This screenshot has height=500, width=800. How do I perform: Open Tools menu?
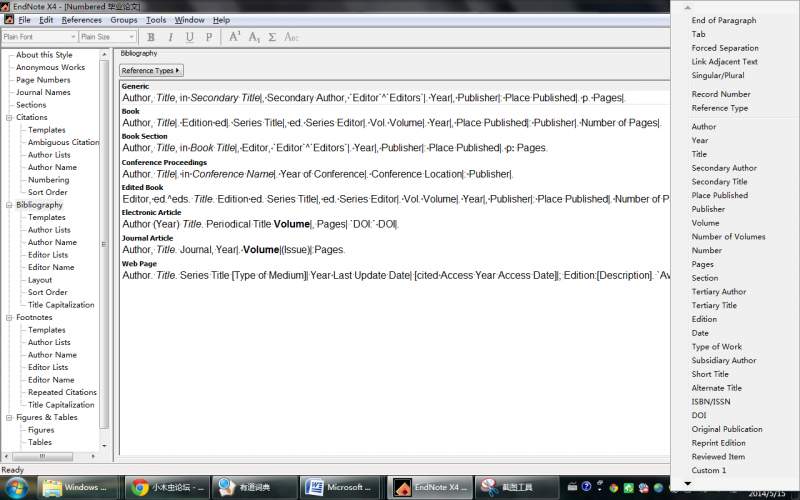[x=156, y=20]
